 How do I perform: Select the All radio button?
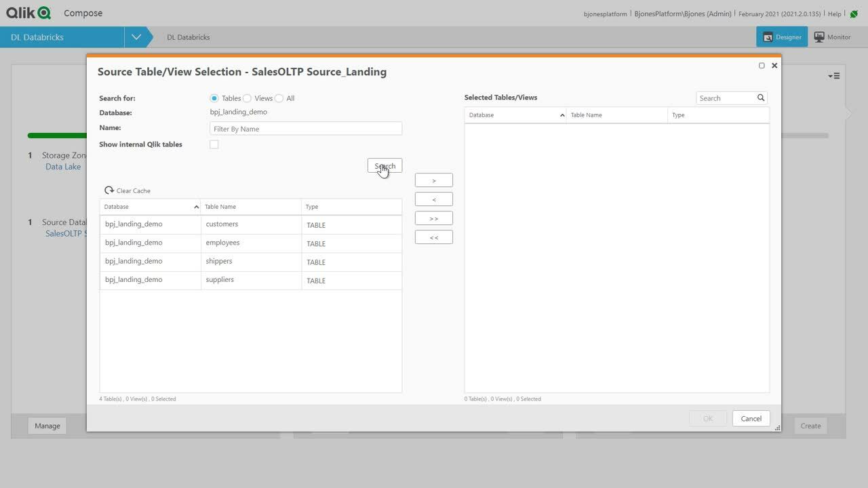279,98
